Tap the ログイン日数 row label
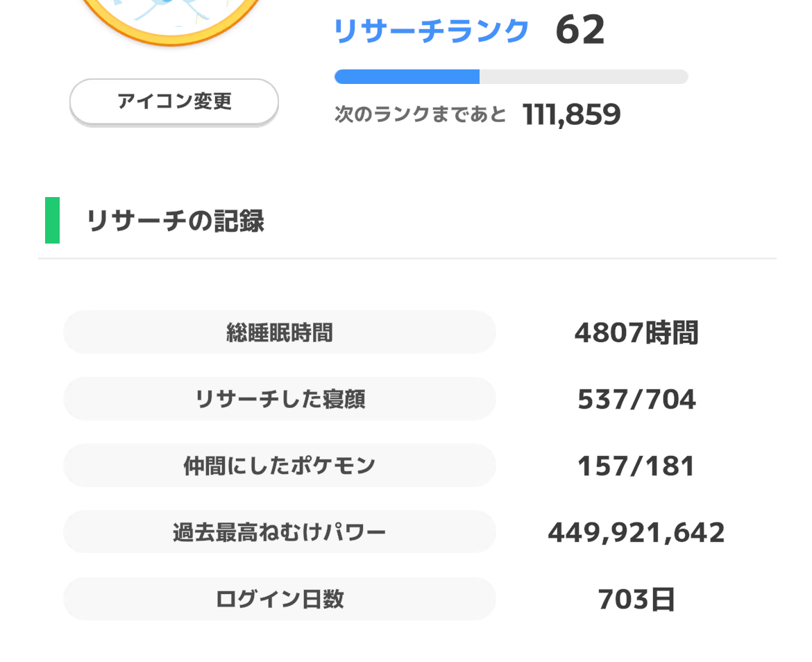 (280, 599)
